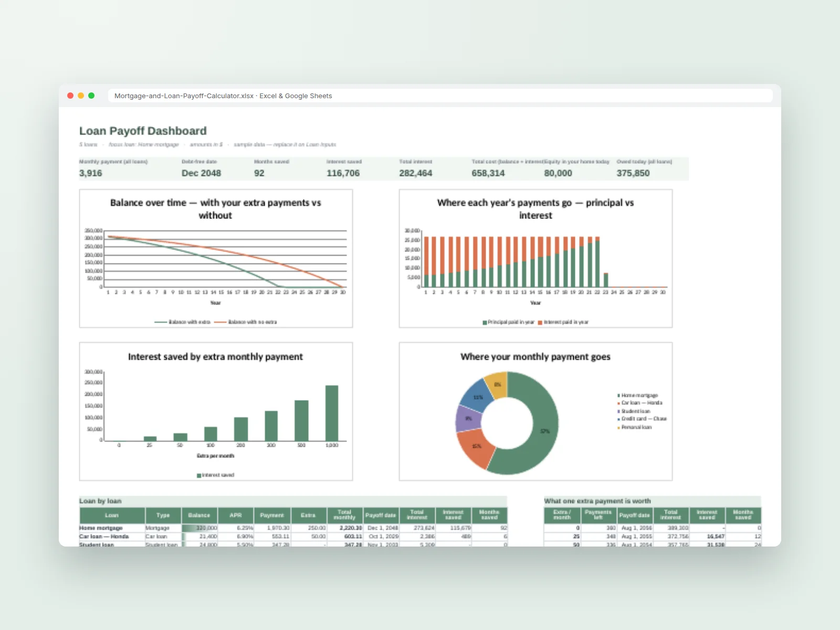Click the red close window dot
Image resolution: width=840 pixels, height=630 pixels.
click(x=70, y=96)
